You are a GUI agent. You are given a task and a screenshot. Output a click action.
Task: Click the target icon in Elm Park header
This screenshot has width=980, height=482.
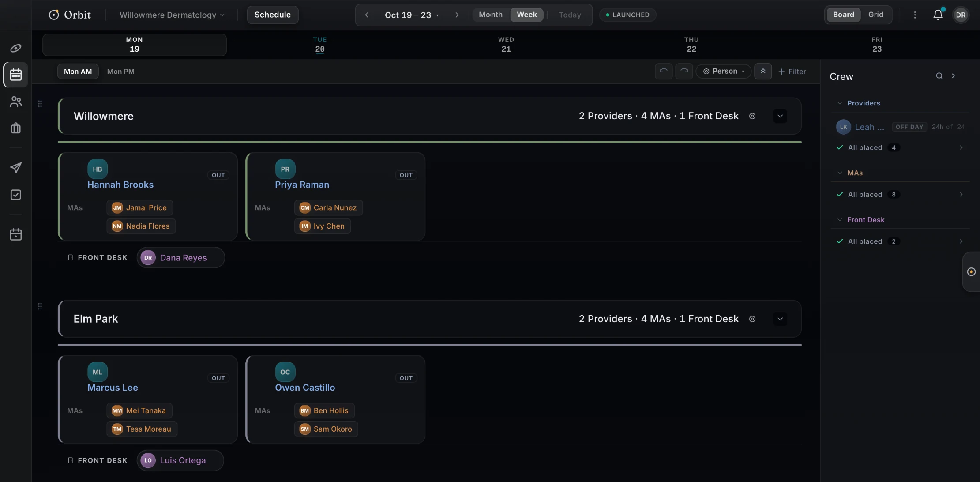pos(752,319)
